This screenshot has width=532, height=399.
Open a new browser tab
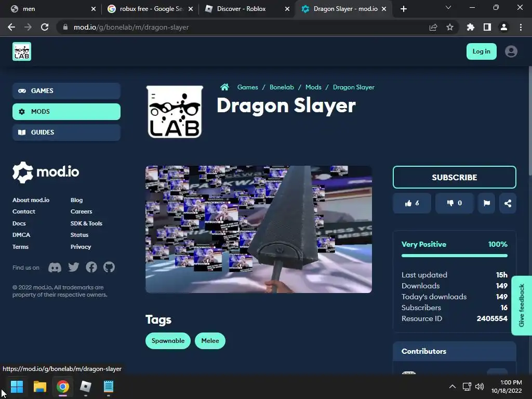[x=403, y=9]
